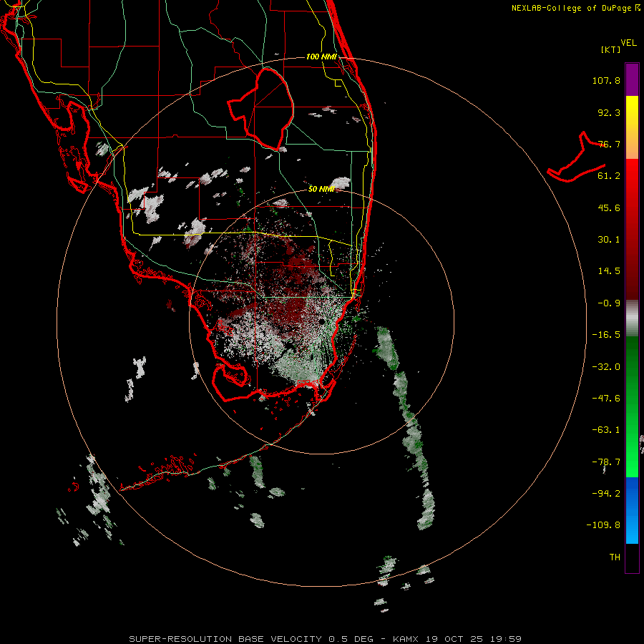Click the purple segment of the color bar
644x644 pixels.
[632, 79]
